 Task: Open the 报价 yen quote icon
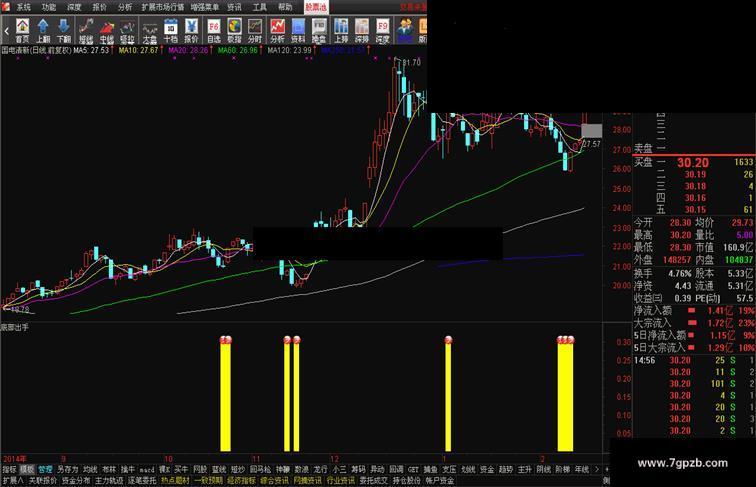[x=191, y=30]
